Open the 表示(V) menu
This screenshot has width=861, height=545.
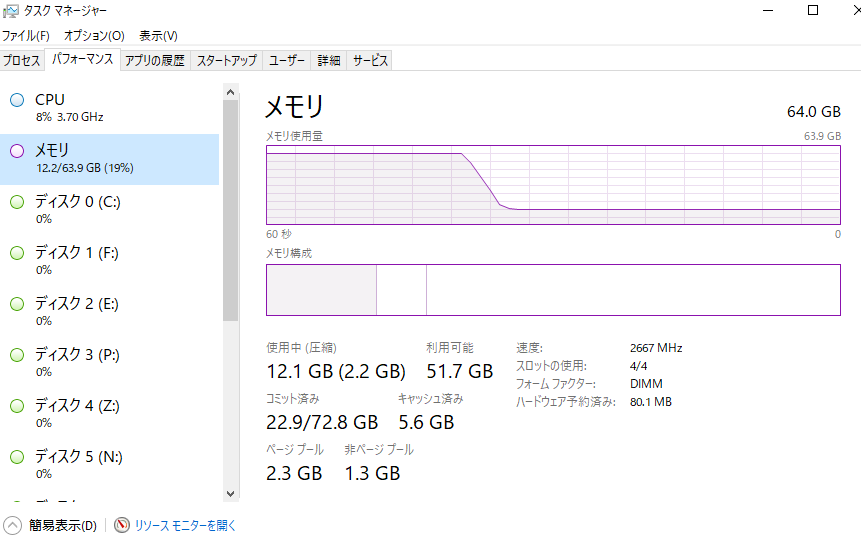coord(158,35)
